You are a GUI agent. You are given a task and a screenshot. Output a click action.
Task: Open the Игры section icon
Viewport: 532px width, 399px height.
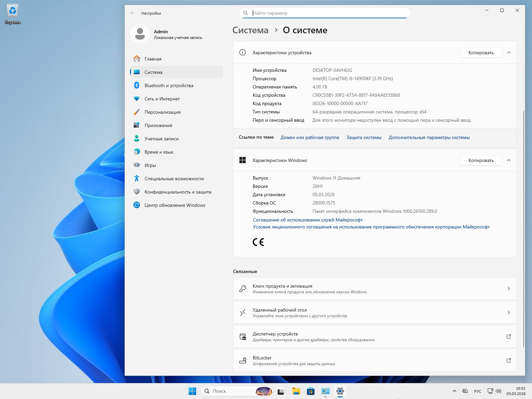coord(137,165)
